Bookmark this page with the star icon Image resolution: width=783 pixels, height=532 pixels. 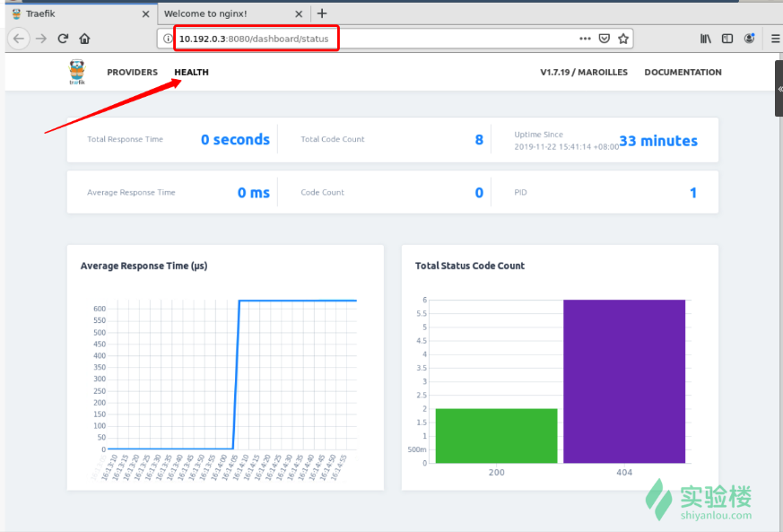click(x=623, y=39)
